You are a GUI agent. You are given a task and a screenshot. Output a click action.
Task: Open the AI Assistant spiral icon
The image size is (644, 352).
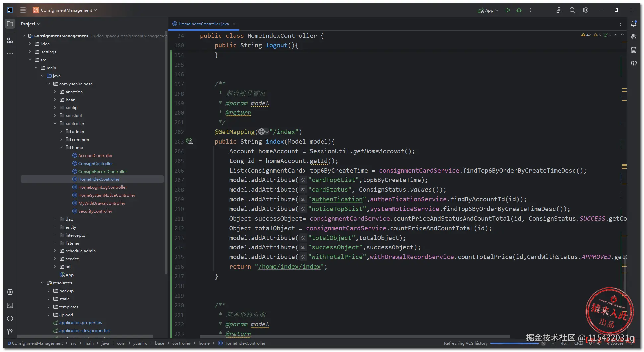634,37
